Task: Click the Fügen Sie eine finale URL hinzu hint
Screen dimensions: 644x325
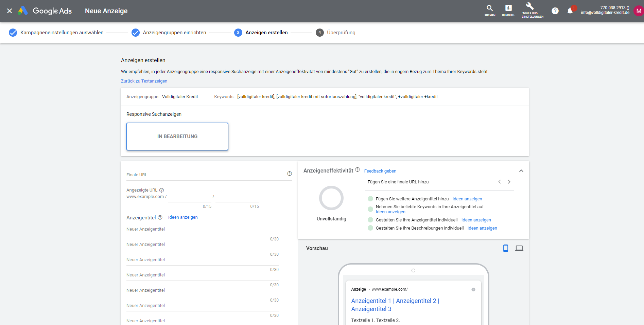Action: coord(398,182)
